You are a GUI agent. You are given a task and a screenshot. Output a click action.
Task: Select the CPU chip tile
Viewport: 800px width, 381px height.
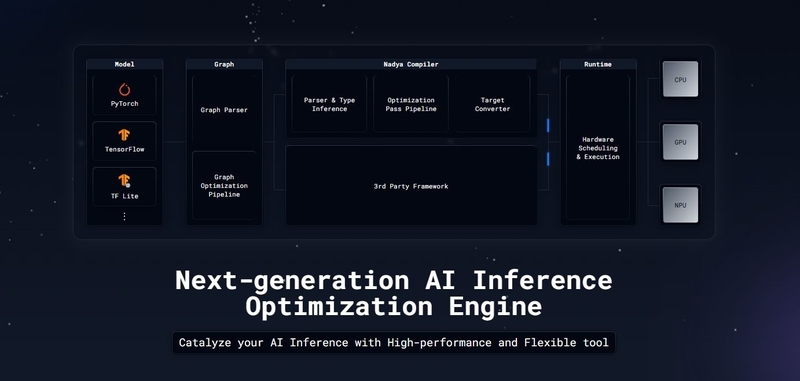(680, 79)
